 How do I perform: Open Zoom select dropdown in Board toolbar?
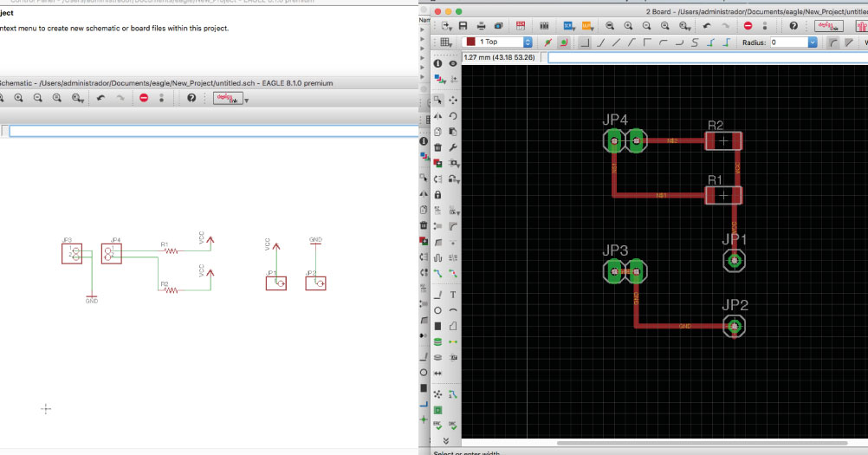684,26
